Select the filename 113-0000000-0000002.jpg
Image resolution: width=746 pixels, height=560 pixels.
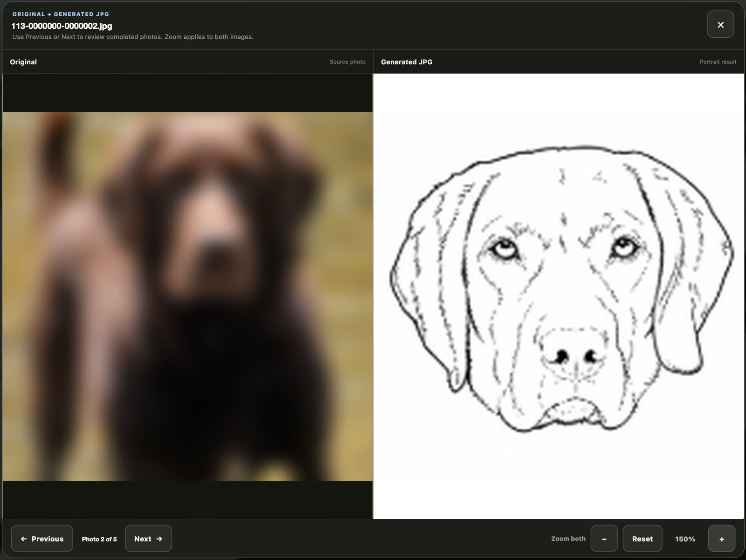62,26
